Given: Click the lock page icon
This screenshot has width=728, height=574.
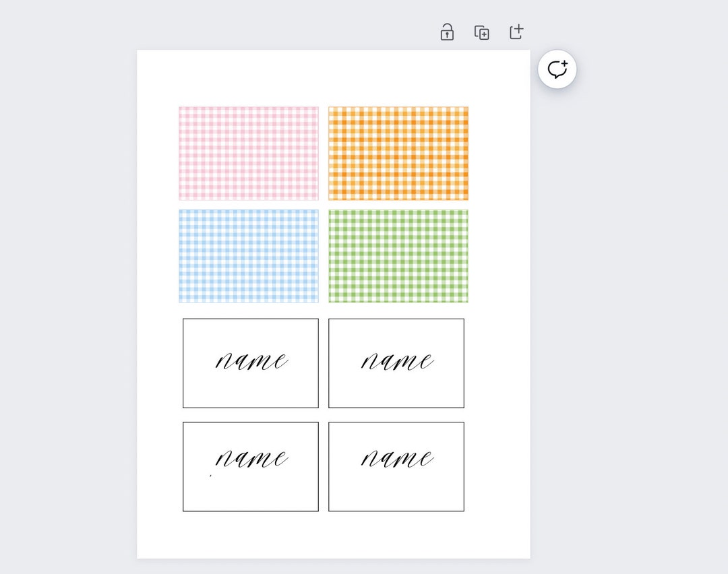Looking at the screenshot, I should pos(447,32).
